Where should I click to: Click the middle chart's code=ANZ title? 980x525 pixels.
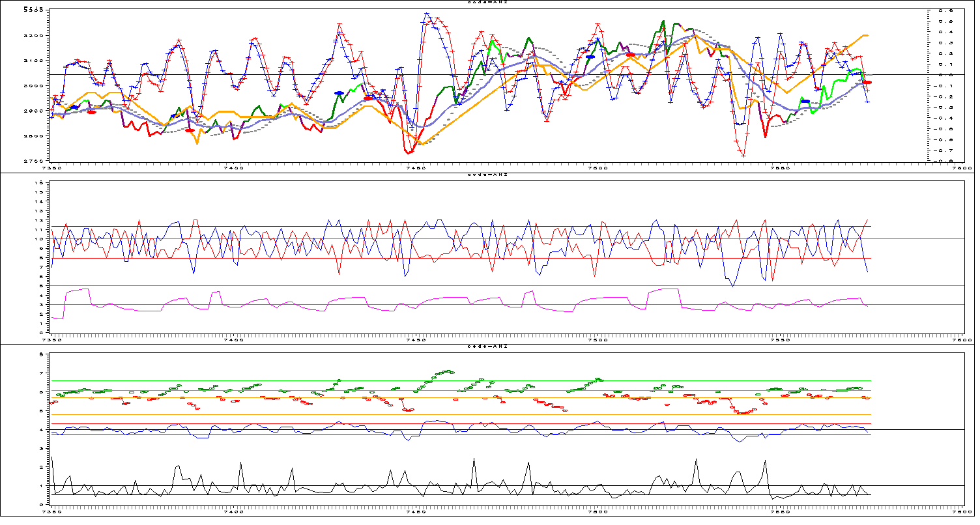point(487,175)
